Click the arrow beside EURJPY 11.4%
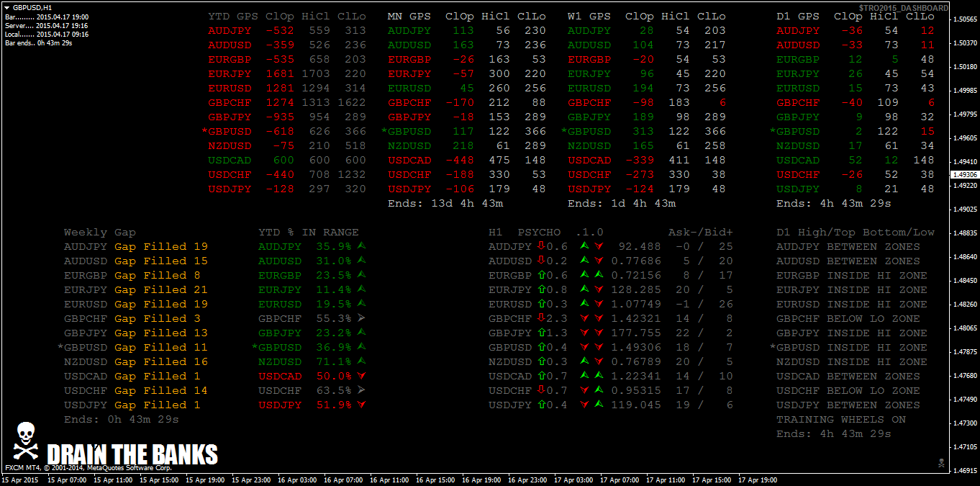980x486 pixels. [362, 289]
